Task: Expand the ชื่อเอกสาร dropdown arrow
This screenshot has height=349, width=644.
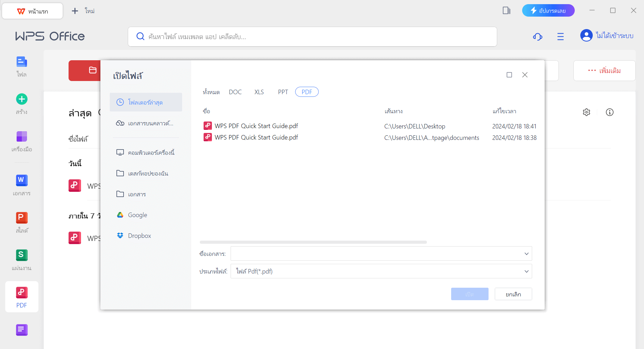Action: pyautogui.click(x=527, y=254)
